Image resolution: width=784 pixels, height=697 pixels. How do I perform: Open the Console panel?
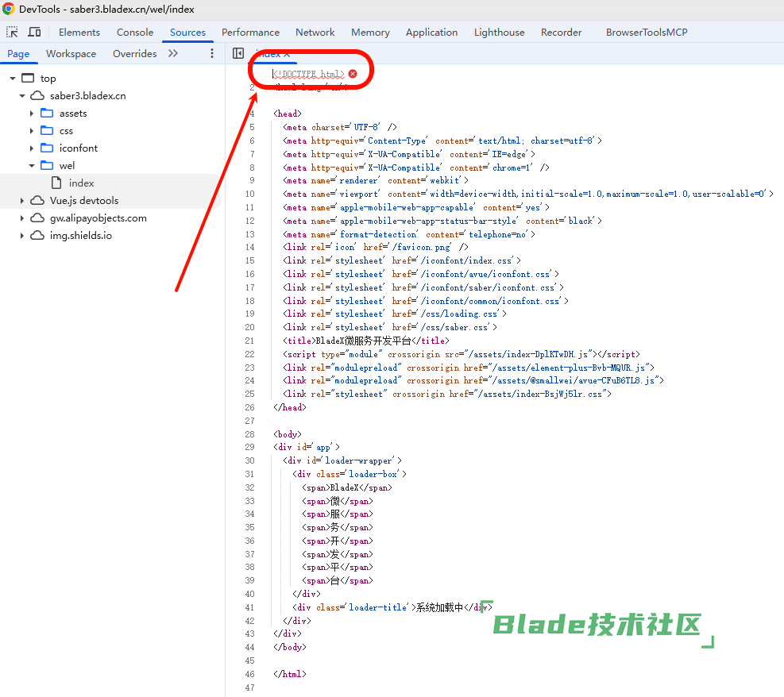click(135, 33)
